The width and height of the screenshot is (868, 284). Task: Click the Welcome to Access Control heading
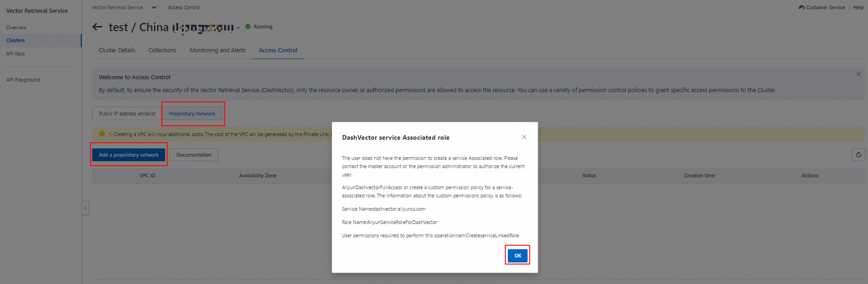click(134, 77)
